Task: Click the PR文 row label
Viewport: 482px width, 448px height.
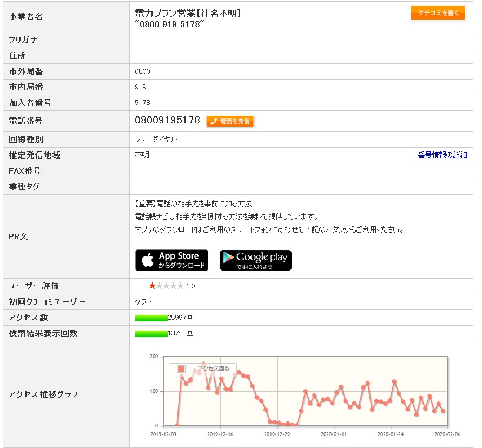Action: pyautogui.click(x=18, y=236)
